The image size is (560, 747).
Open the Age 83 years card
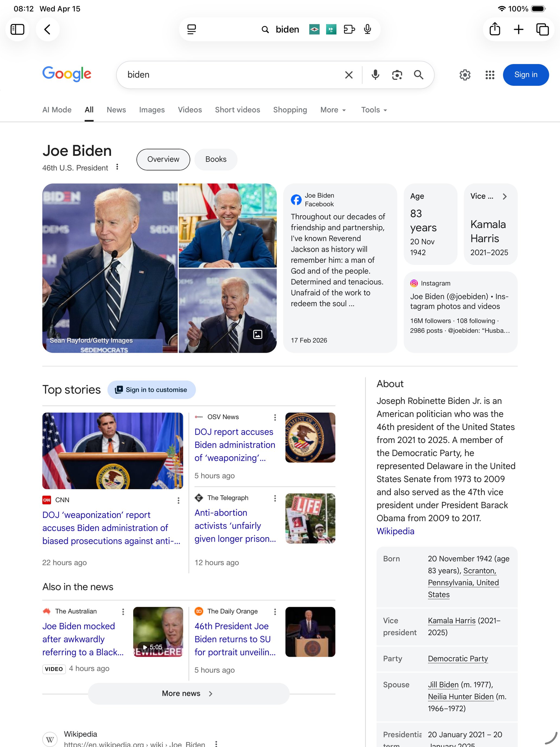430,224
